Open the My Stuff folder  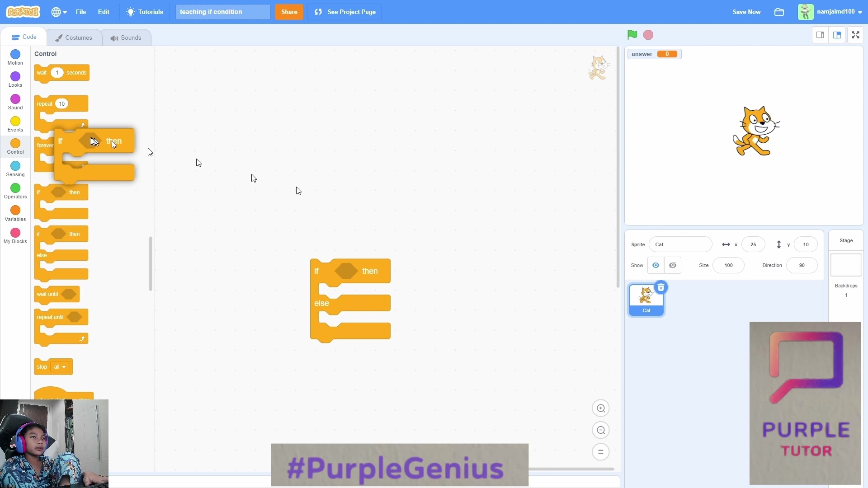pos(779,12)
